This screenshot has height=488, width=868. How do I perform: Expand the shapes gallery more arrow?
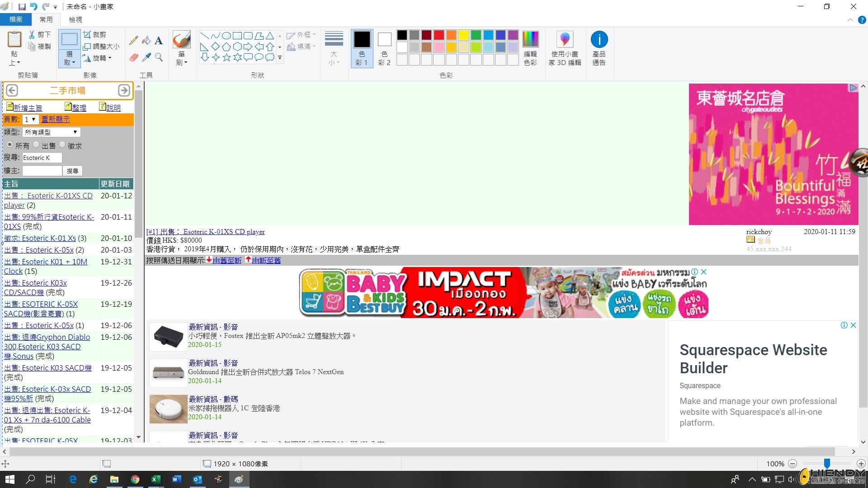point(280,58)
